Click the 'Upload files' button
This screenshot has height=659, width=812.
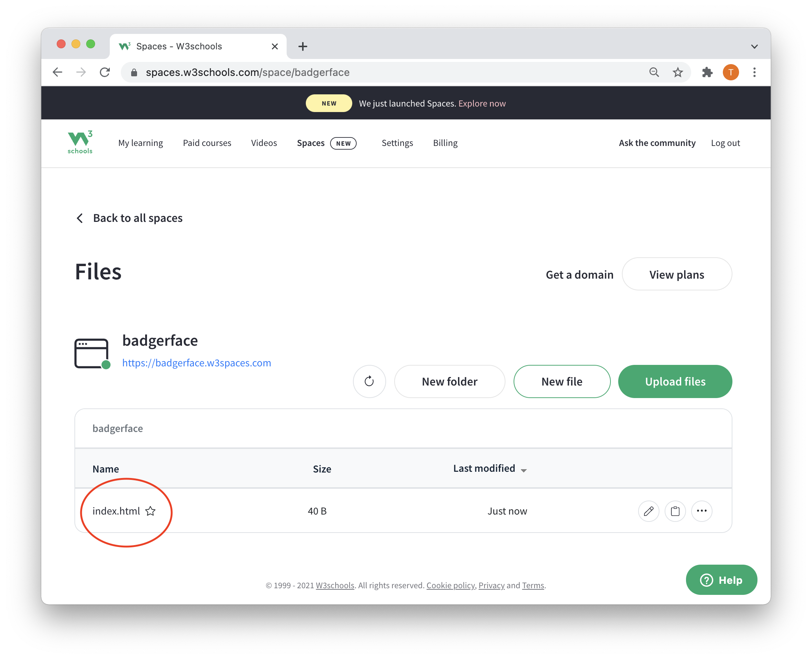click(x=674, y=381)
